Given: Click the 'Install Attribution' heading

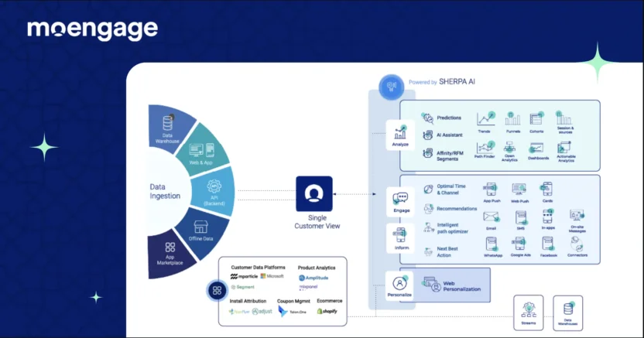Looking at the screenshot, I should coord(248,301).
